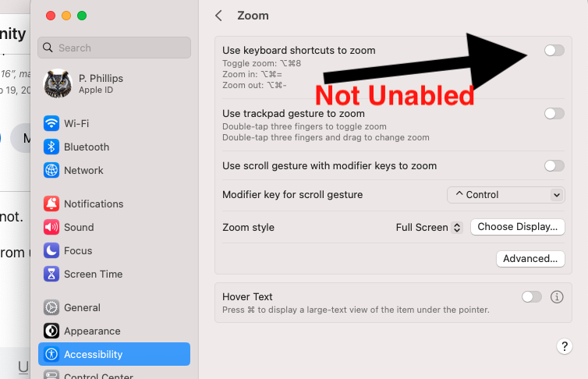Open Control modifier key dropdown
The image size is (588, 379).
point(505,195)
